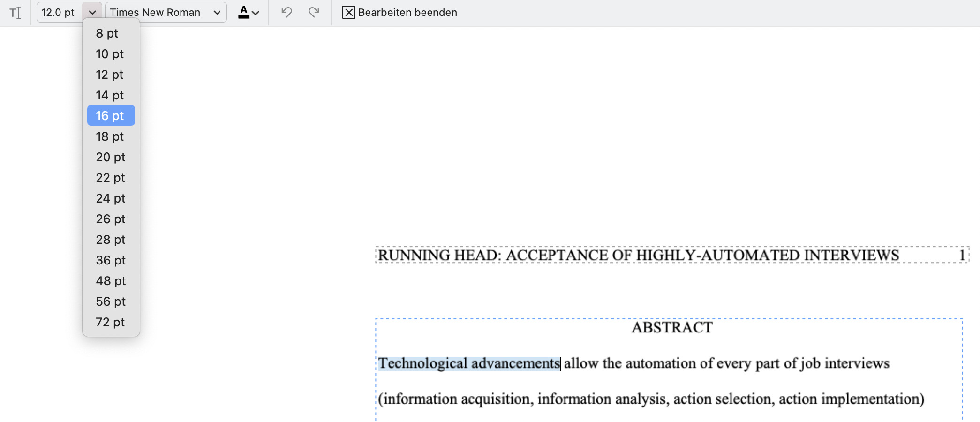980x422 pixels.
Task: Expand the chevron next to the color icon
Action: pyautogui.click(x=256, y=13)
